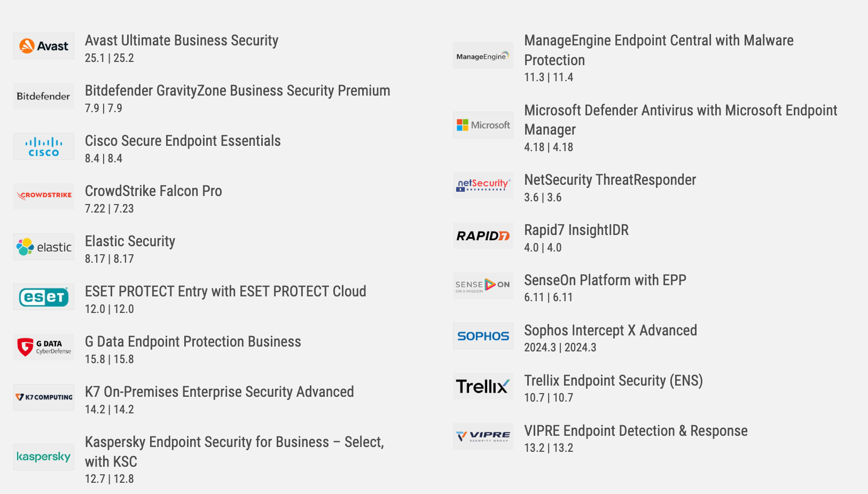Click the CrowdStrike logo
868x494 pixels.
(44, 197)
